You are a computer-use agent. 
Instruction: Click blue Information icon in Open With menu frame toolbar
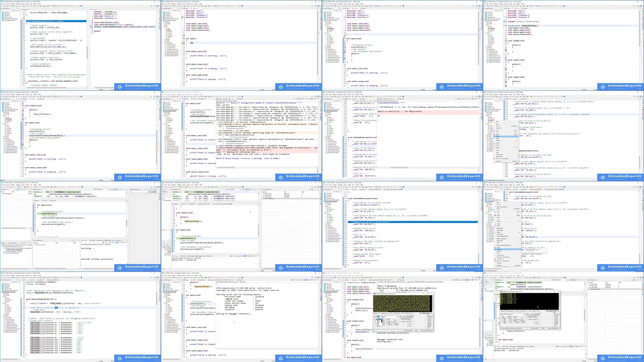pyautogui.click(x=564, y=97)
